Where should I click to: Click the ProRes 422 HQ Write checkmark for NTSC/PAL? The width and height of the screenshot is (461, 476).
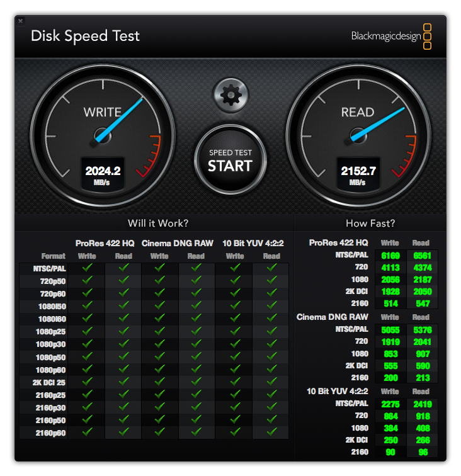(87, 268)
